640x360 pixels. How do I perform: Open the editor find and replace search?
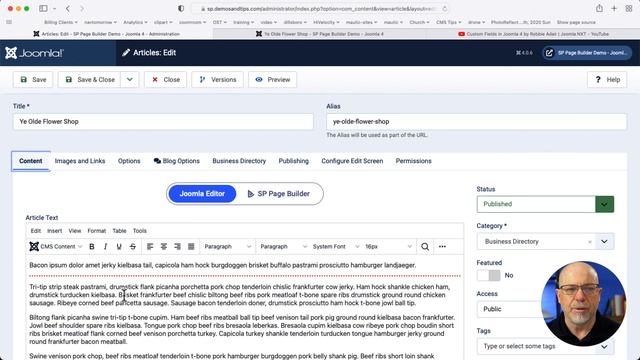(425, 247)
